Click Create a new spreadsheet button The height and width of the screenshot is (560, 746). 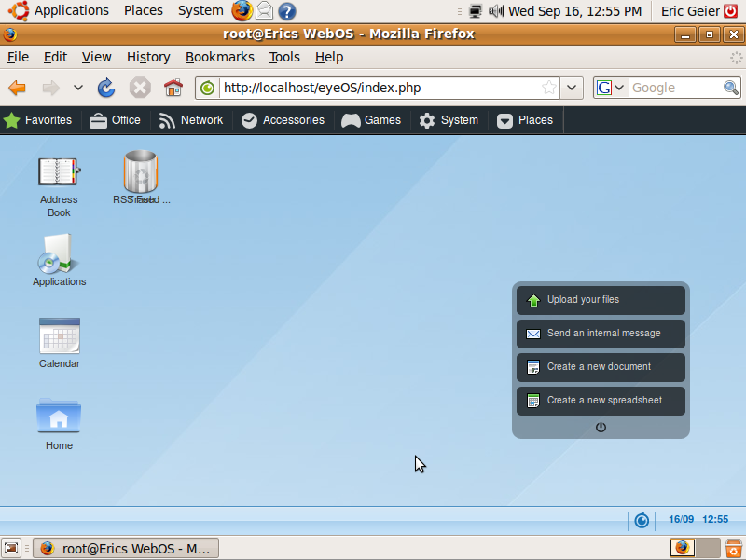click(601, 401)
